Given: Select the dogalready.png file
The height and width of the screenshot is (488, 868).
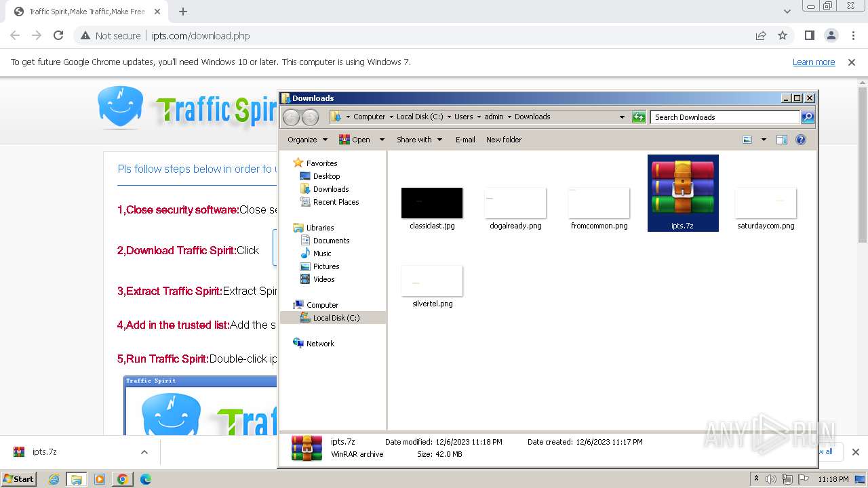Looking at the screenshot, I should pos(515,209).
